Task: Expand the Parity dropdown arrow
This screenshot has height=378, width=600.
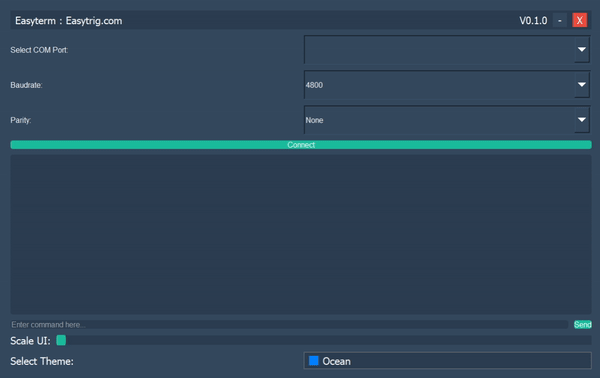Action: [x=582, y=120]
